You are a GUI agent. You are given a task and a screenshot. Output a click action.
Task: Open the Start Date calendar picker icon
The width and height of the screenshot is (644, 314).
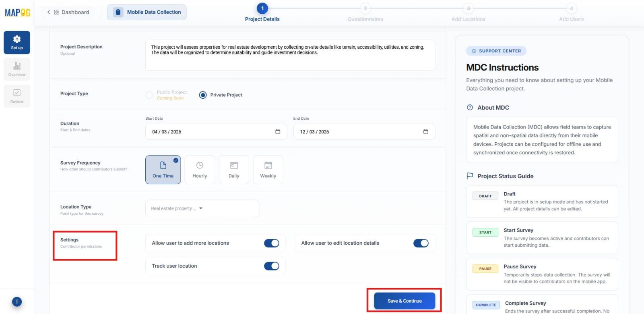pyautogui.click(x=278, y=131)
